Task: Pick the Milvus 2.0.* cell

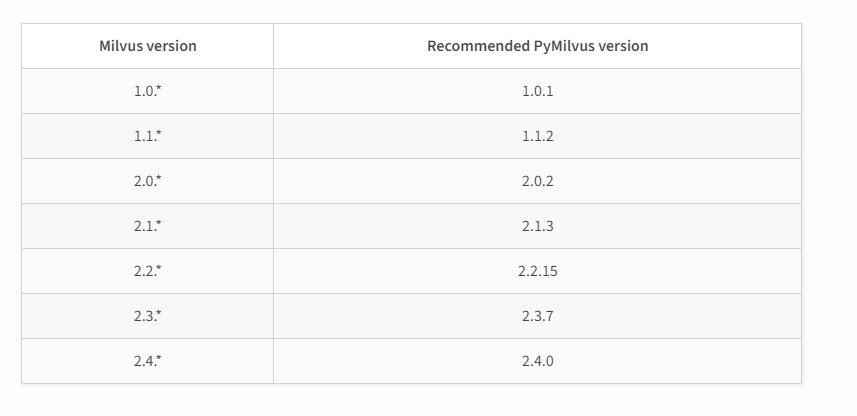Action: coord(147,181)
